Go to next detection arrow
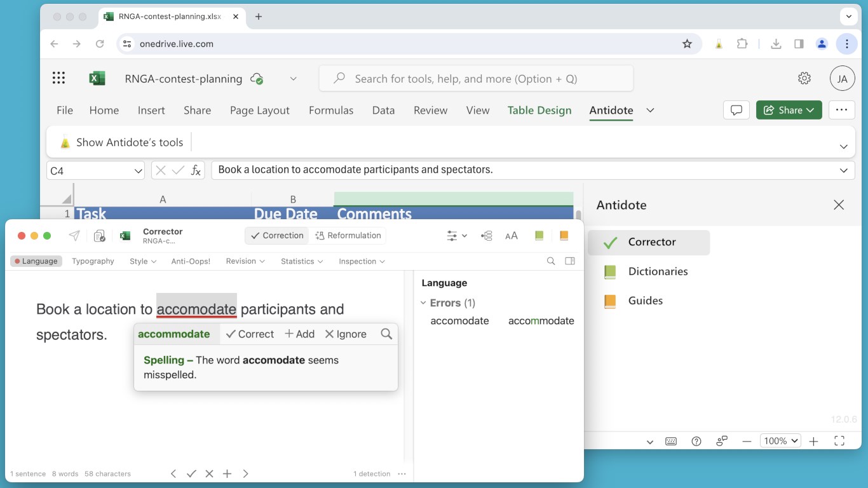 point(245,473)
